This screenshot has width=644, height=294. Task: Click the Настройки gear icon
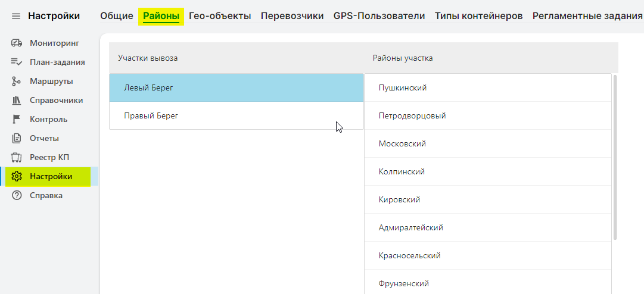tap(17, 177)
